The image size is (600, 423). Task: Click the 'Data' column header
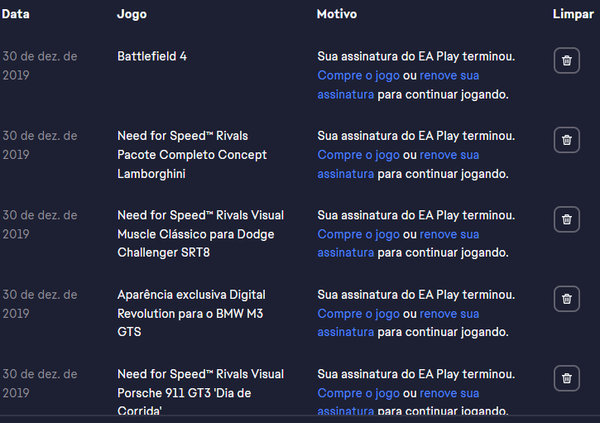click(15, 15)
